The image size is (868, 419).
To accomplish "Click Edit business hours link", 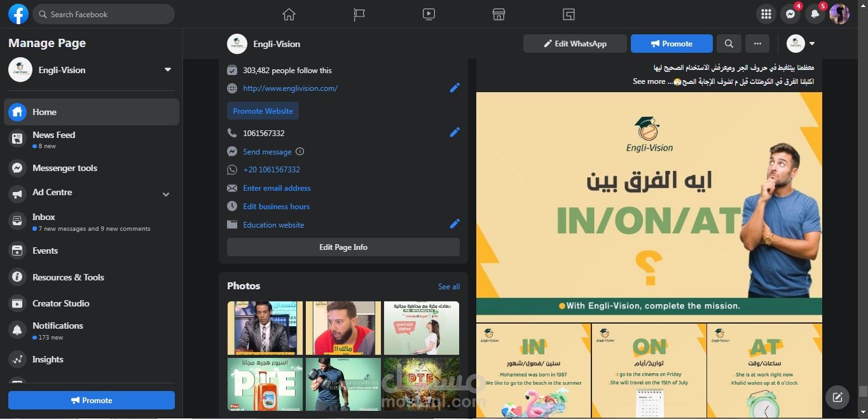I will tap(276, 207).
